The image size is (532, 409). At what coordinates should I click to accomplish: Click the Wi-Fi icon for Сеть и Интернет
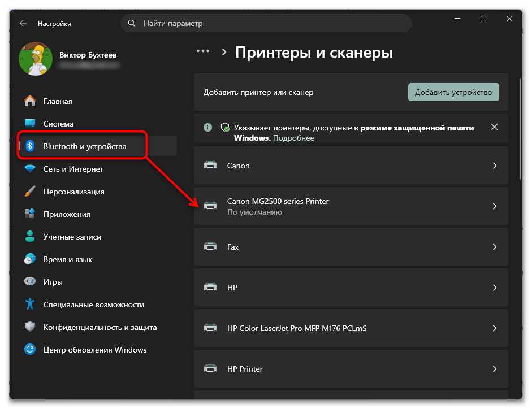(x=30, y=168)
